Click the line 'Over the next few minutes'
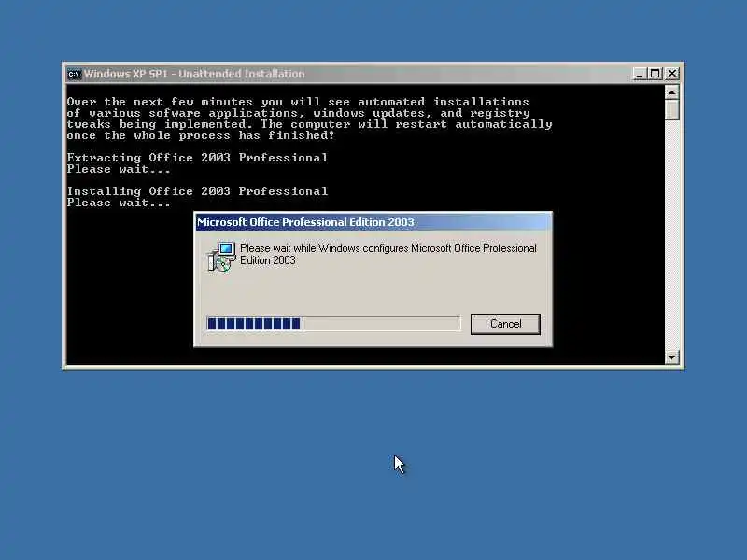Image resolution: width=747 pixels, height=560 pixels. [298, 102]
